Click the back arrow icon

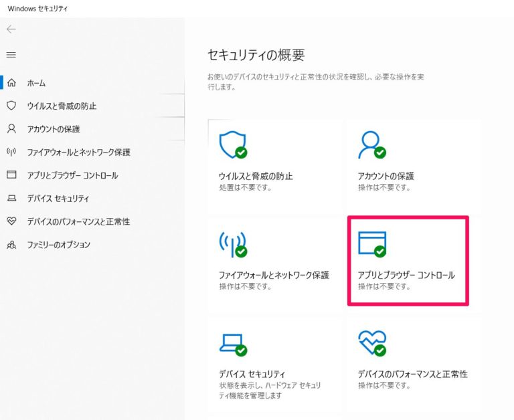click(x=11, y=29)
